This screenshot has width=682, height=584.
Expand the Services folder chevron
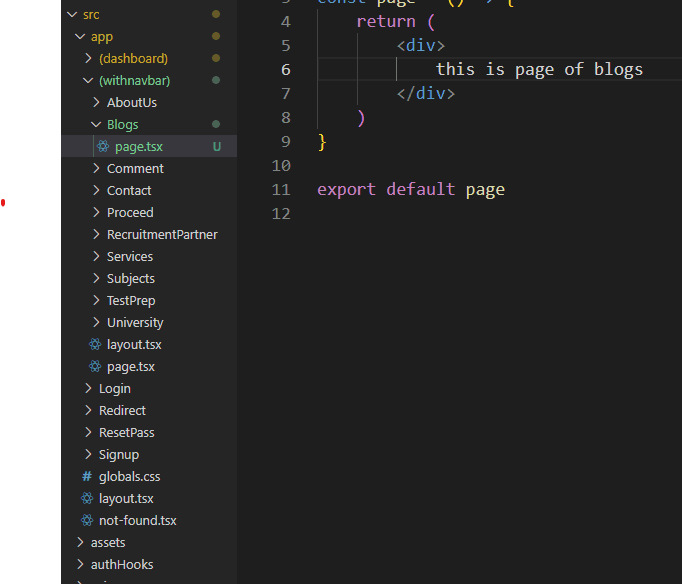point(97,256)
